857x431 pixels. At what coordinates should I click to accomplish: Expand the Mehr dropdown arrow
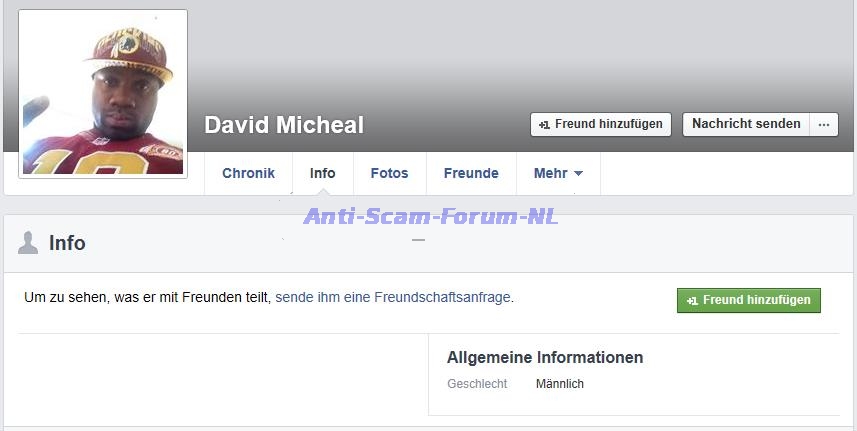[x=578, y=174]
